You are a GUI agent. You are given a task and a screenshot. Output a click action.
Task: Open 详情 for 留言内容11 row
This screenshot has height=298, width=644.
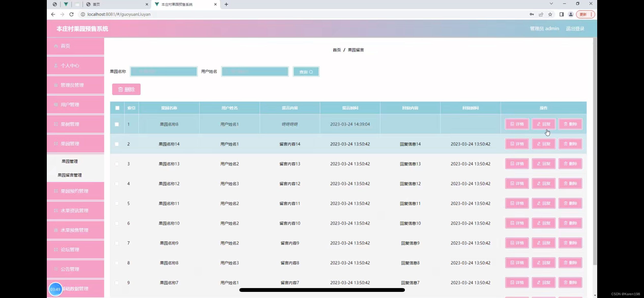coord(517,203)
